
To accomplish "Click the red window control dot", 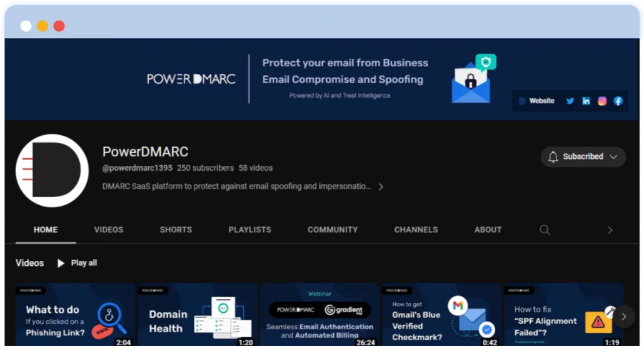I will (59, 26).
